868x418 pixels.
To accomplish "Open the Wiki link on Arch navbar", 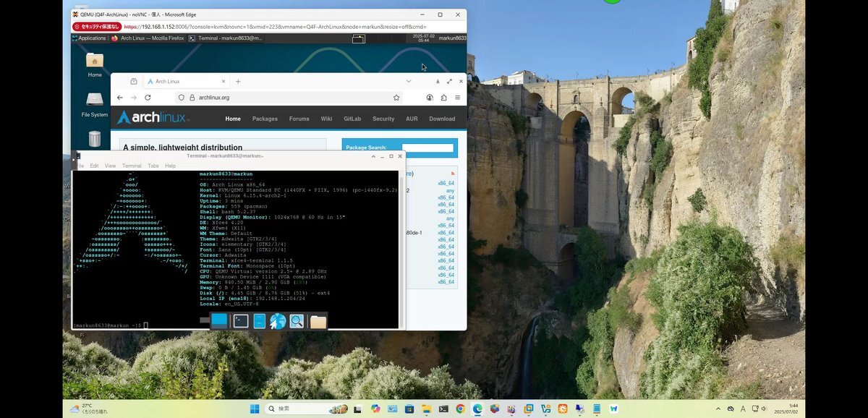I will [x=326, y=119].
